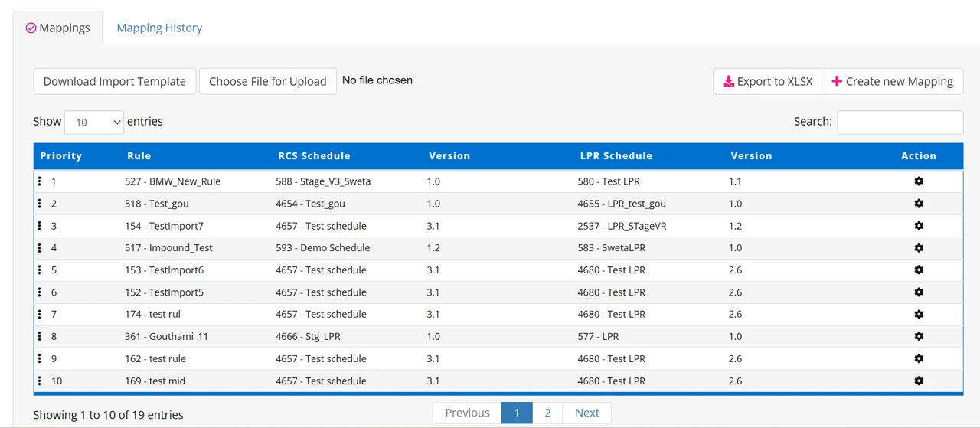Image resolution: width=980 pixels, height=428 pixels.
Task: Open gear action for Gouthami_11 row
Action: coord(919,336)
